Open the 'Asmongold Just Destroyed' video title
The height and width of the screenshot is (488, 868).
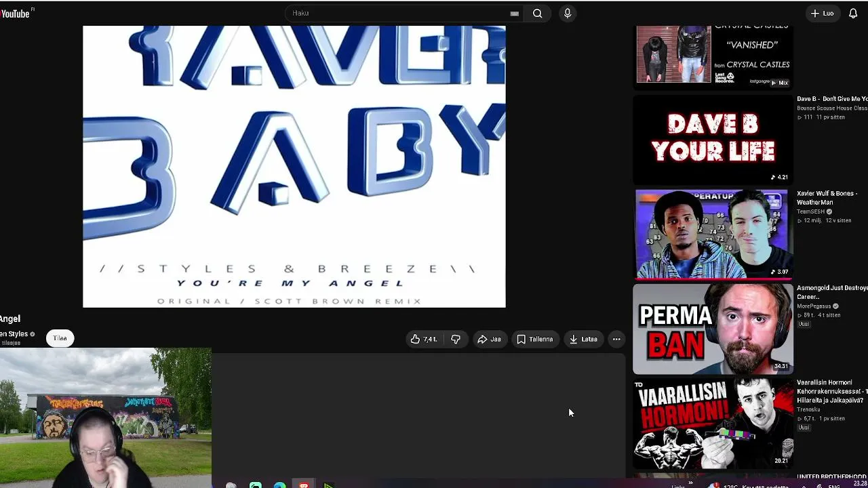click(x=832, y=292)
